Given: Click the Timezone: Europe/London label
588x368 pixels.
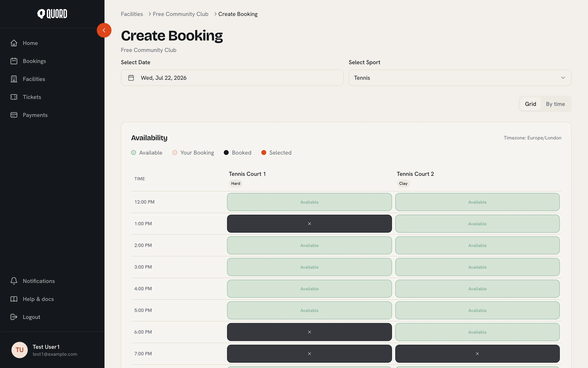Looking at the screenshot, I should [x=532, y=138].
